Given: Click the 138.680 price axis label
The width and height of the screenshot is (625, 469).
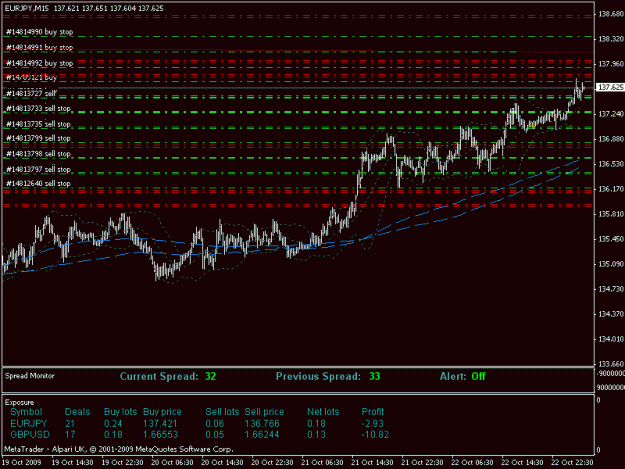Looking at the screenshot, I should tap(611, 14).
